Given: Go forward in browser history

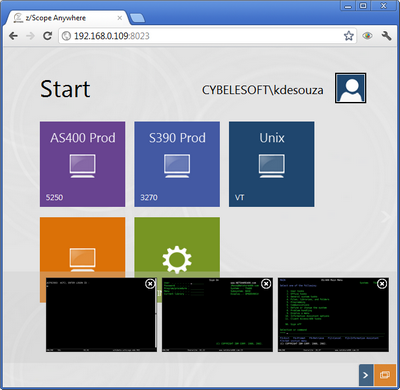Looking at the screenshot, I should click(x=30, y=36).
